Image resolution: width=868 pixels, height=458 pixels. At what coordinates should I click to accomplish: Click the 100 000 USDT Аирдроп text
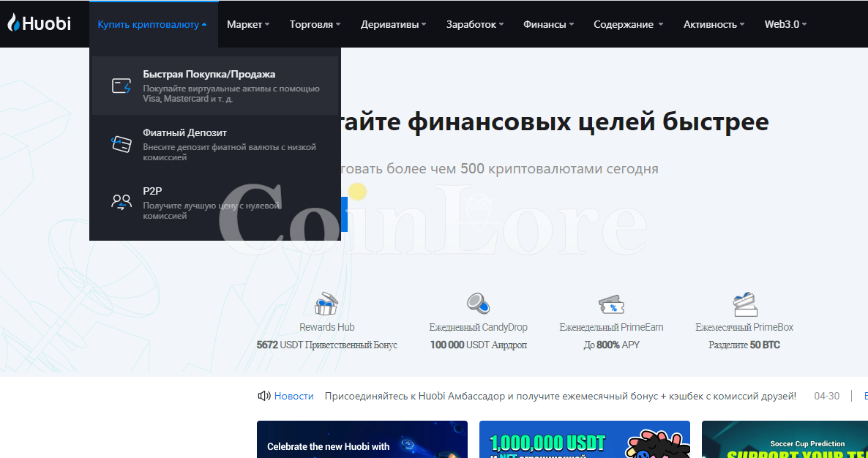tap(479, 345)
